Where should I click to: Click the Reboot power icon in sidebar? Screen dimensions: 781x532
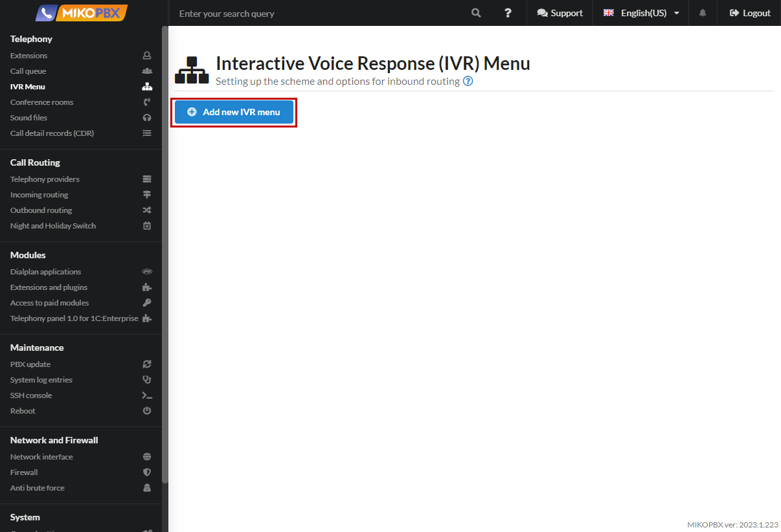click(x=147, y=411)
